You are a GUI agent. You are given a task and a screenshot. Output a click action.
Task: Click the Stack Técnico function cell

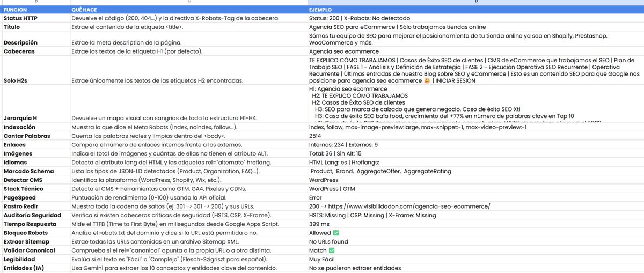tap(35, 189)
